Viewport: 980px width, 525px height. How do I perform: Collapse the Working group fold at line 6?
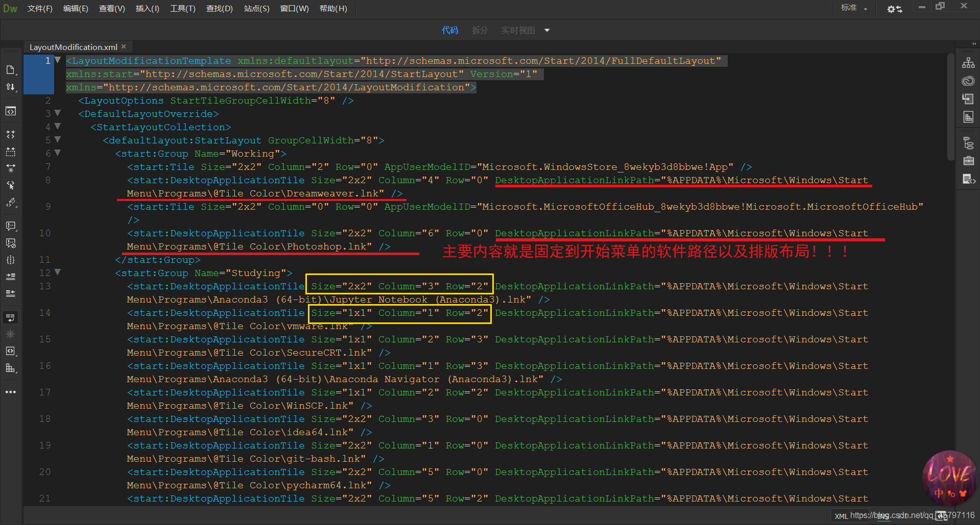[x=58, y=153]
